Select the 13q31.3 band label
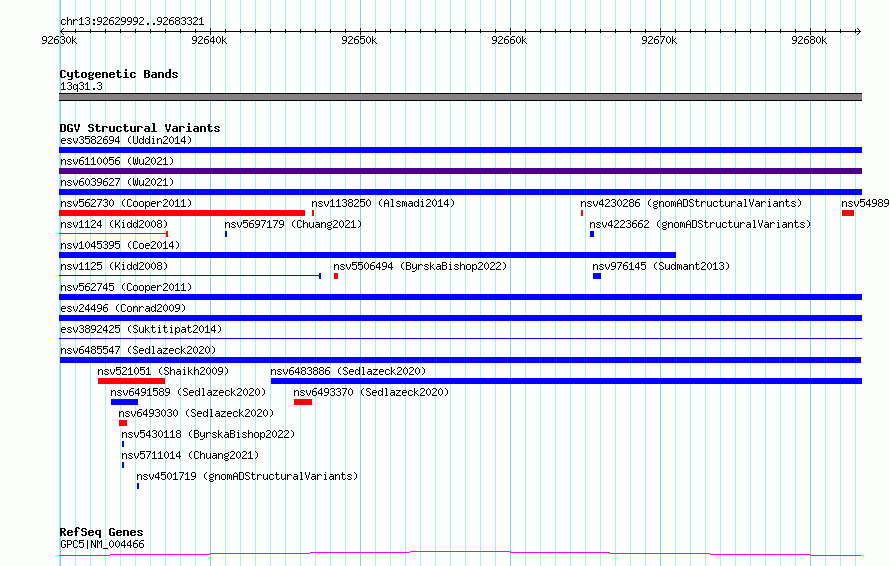Viewport: 890px width, 566px height. pyautogui.click(x=81, y=86)
